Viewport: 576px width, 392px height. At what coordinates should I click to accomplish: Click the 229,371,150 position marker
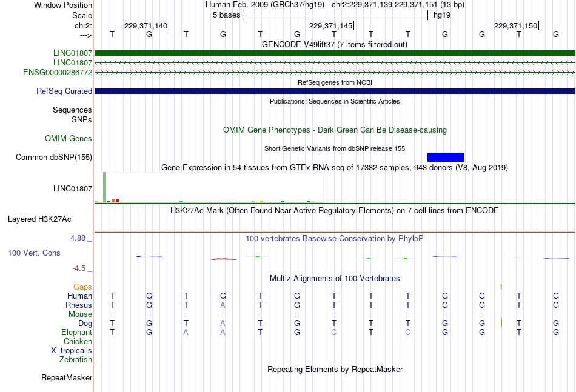click(516, 25)
